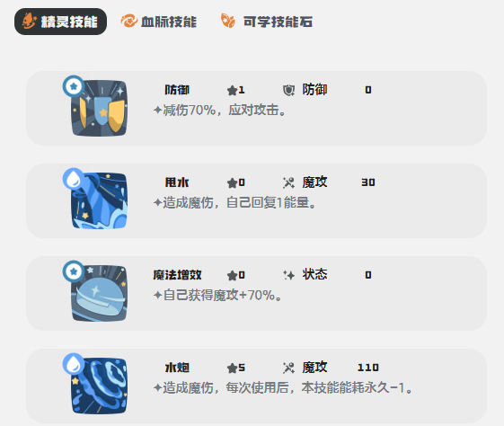This screenshot has width=504, height=426.
Task: Click the 魔攻 category icon in 水炮 row
Action: click(288, 368)
